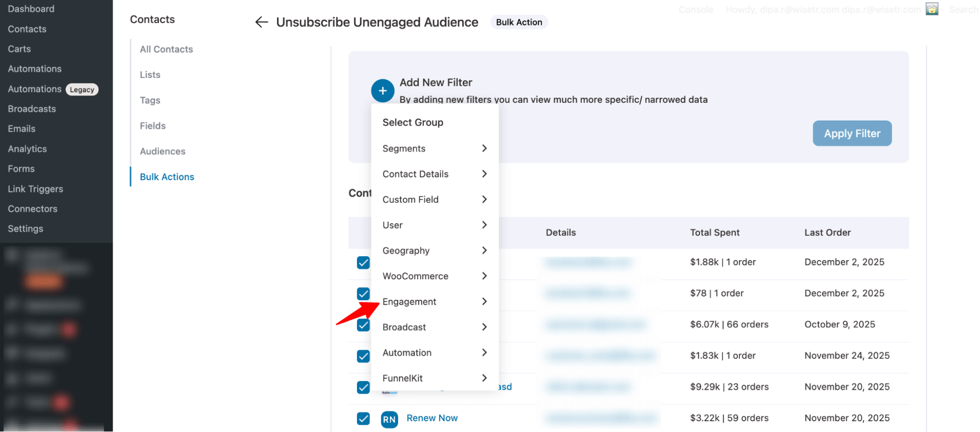The width and height of the screenshot is (980, 432).
Task: Open the user avatar icon in top bar
Action: click(931, 9)
